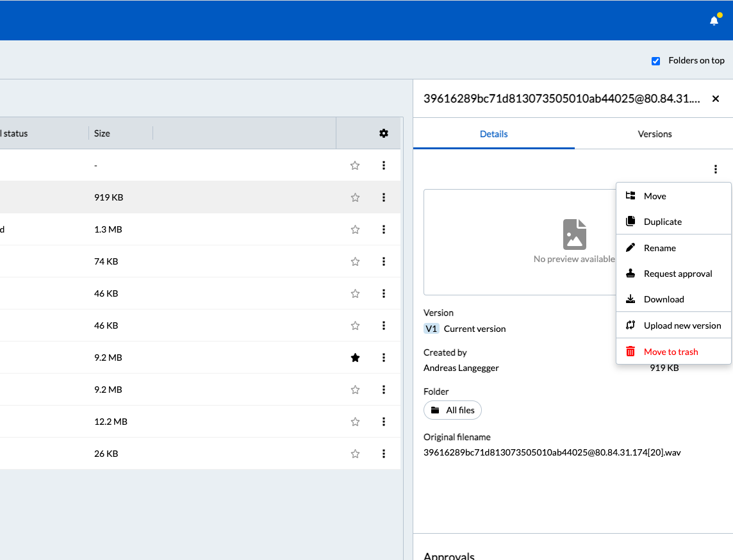
Task: Click the red trash icon for Move to trash
Action: pos(630,351)
